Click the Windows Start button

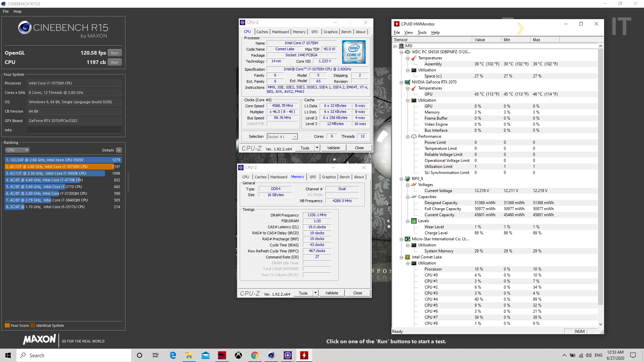pos(8,355)
